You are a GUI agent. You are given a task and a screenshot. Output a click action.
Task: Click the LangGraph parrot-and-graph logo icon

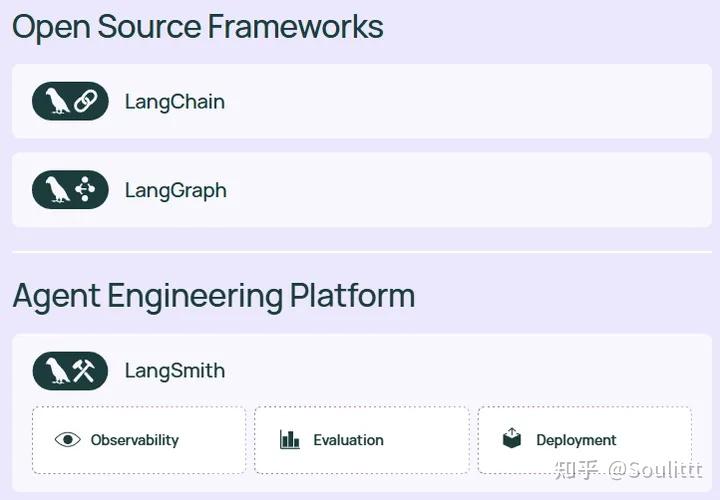tap(70, 190)
